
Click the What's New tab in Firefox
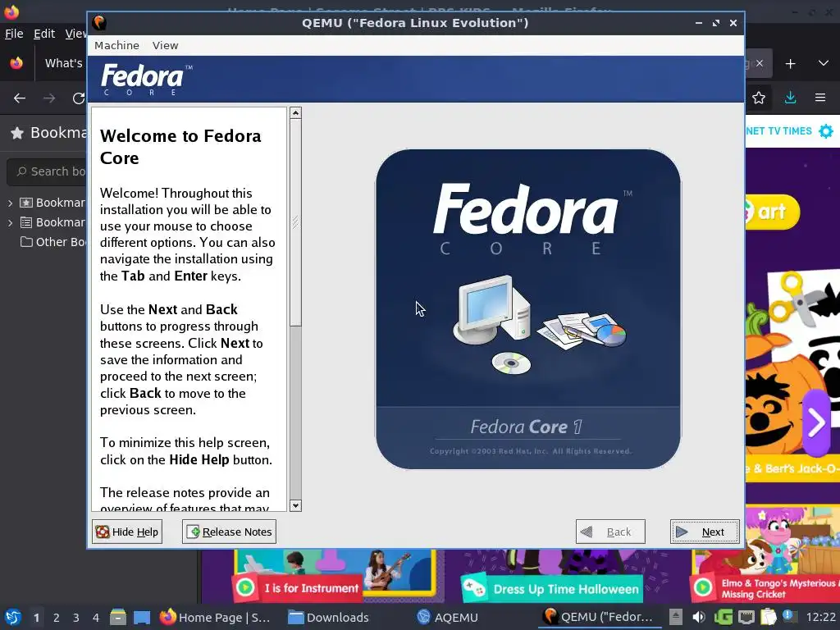[x=63, y=63]
